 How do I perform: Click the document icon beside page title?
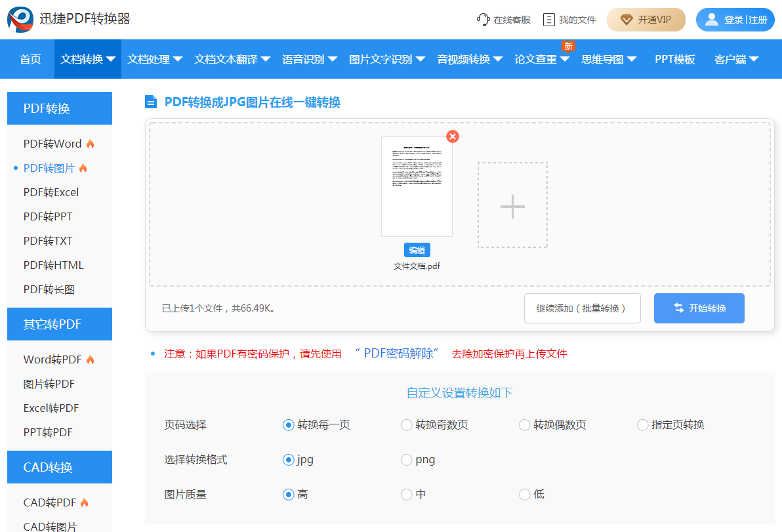point(152,103)
